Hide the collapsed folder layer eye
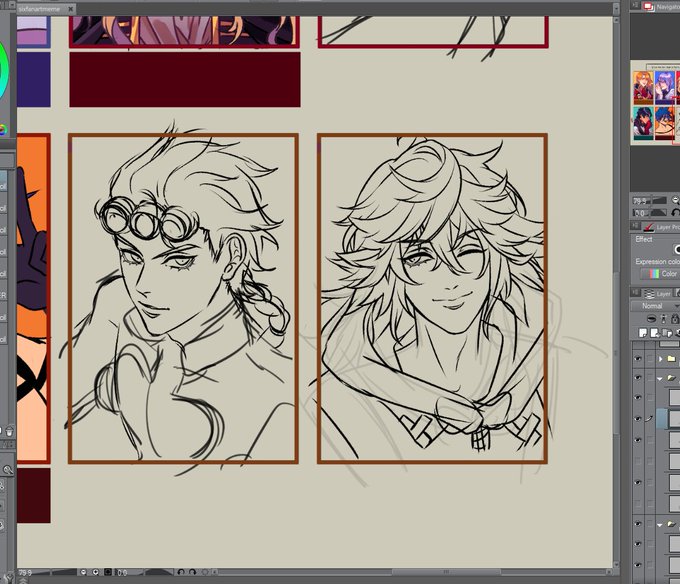Image resolution: width=680 pixels, height=584 pixels. tap(638, 359)
